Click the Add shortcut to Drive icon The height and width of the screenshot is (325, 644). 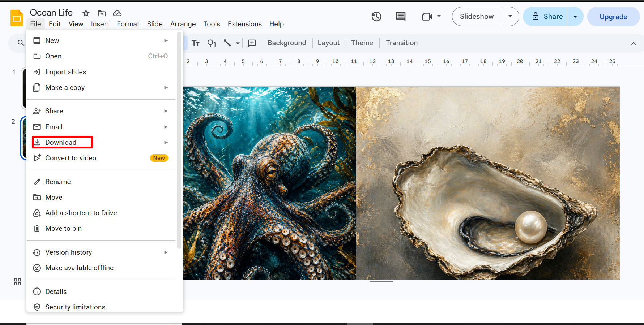pyautogui.click(x=37, y=213)
